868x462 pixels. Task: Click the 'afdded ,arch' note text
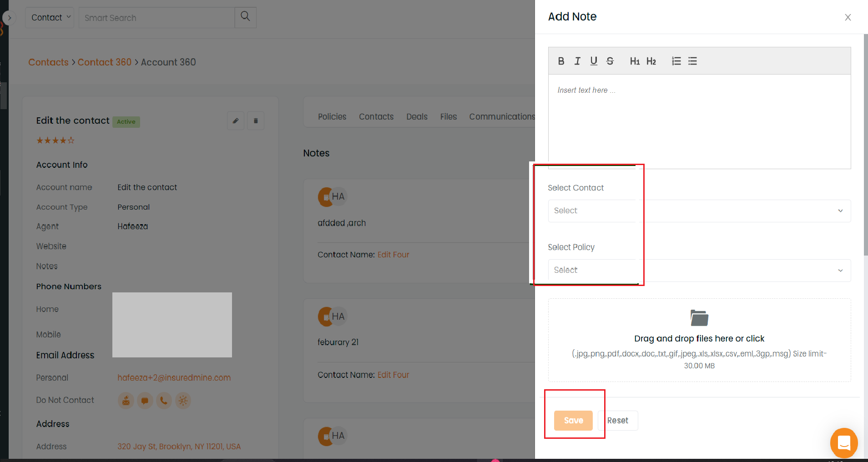pos(342,223)
